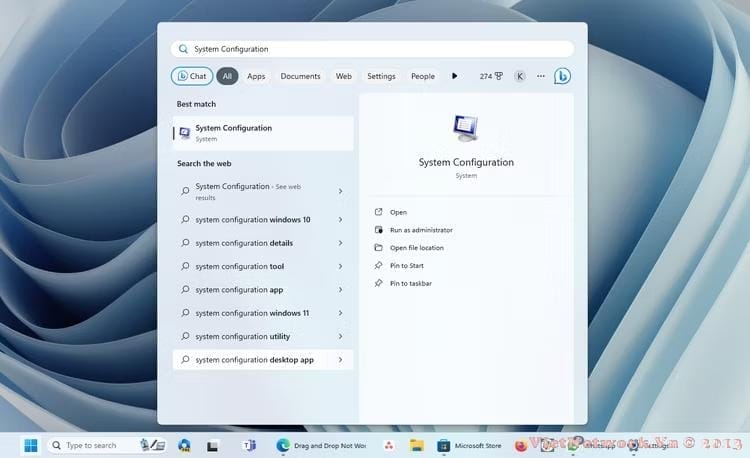
Task: Open File Explorer from the taskbar
Action: point(416,445)
